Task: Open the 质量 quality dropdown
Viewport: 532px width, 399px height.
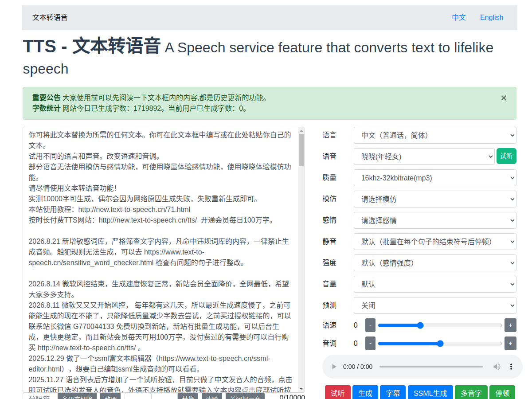Action: (x=435, y=178)
